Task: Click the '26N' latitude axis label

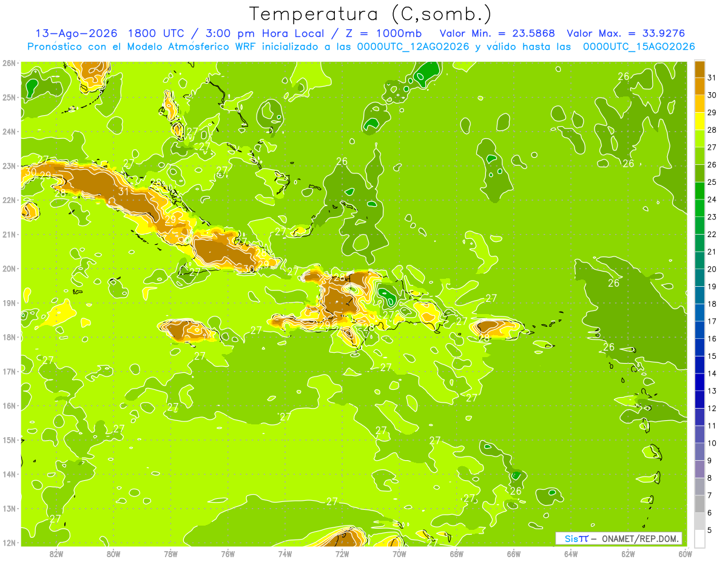Action: 8,63
